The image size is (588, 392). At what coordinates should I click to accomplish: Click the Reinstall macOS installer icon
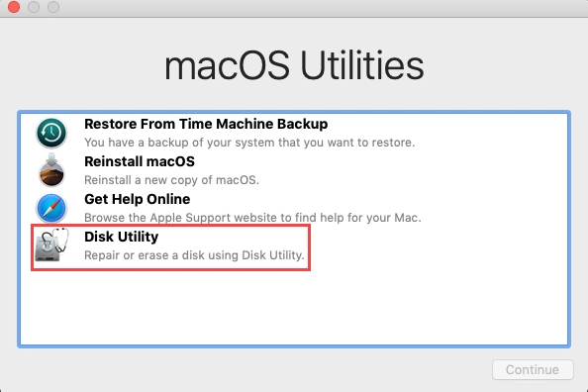pos(51,170)
